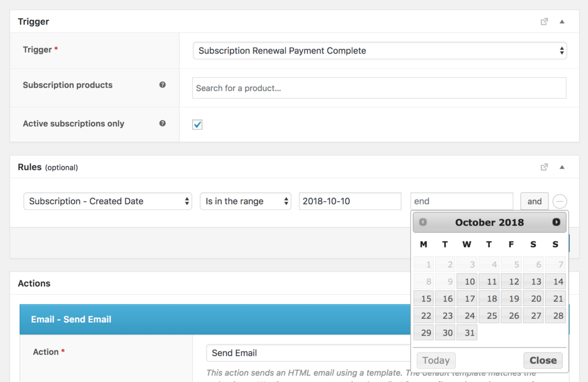Click the Search for a product field
The height and width of the screenshot is (382, 588).
click(x=379, y=88)
